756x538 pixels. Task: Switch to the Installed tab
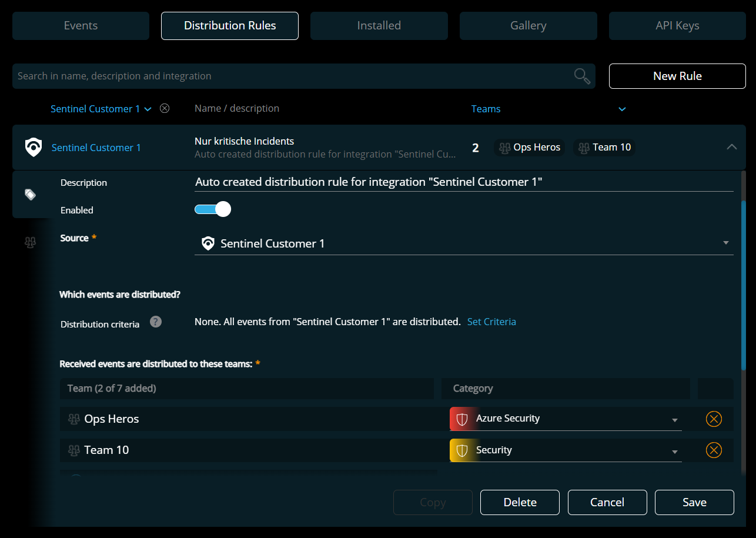(x=379, y=26)
